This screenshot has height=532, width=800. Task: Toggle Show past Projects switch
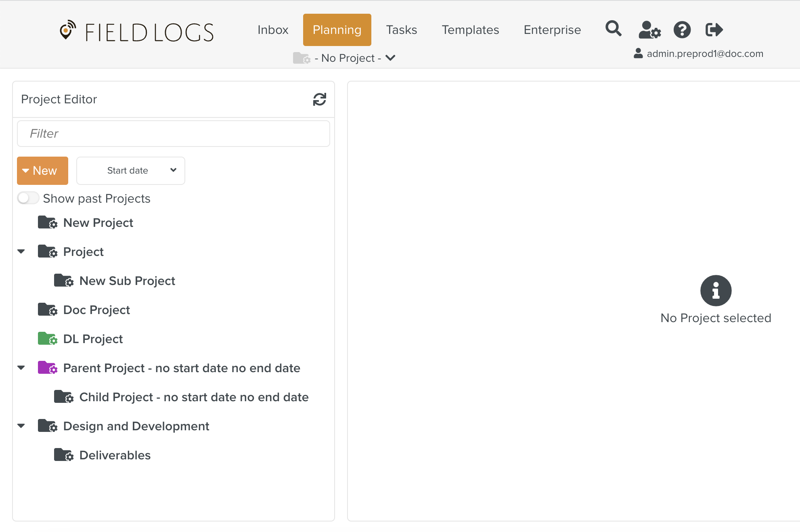point(28,198)
